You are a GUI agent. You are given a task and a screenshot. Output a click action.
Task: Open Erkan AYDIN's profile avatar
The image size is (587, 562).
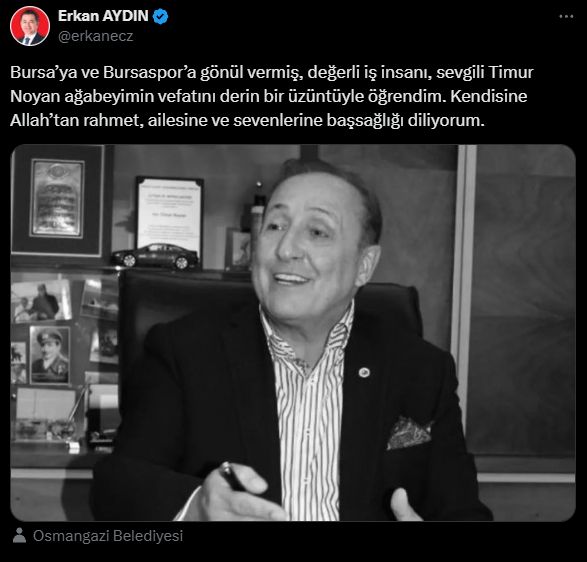(x=30, y=26)
